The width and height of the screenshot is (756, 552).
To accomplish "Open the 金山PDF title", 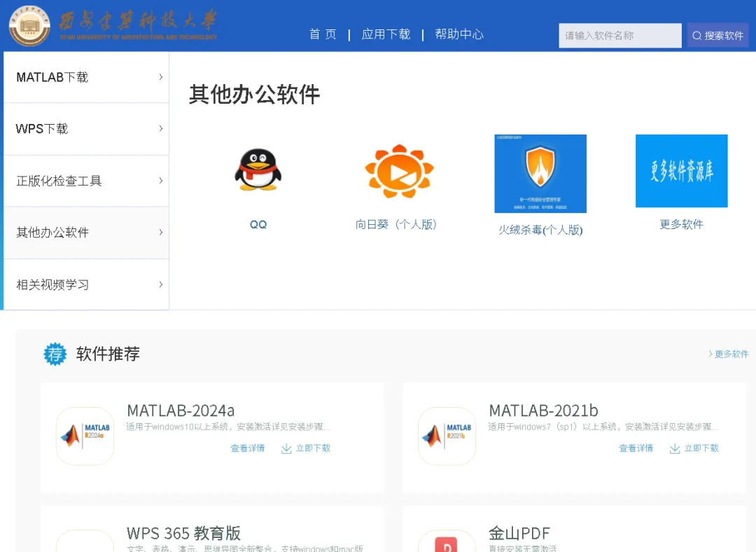I will click(519, 533).
